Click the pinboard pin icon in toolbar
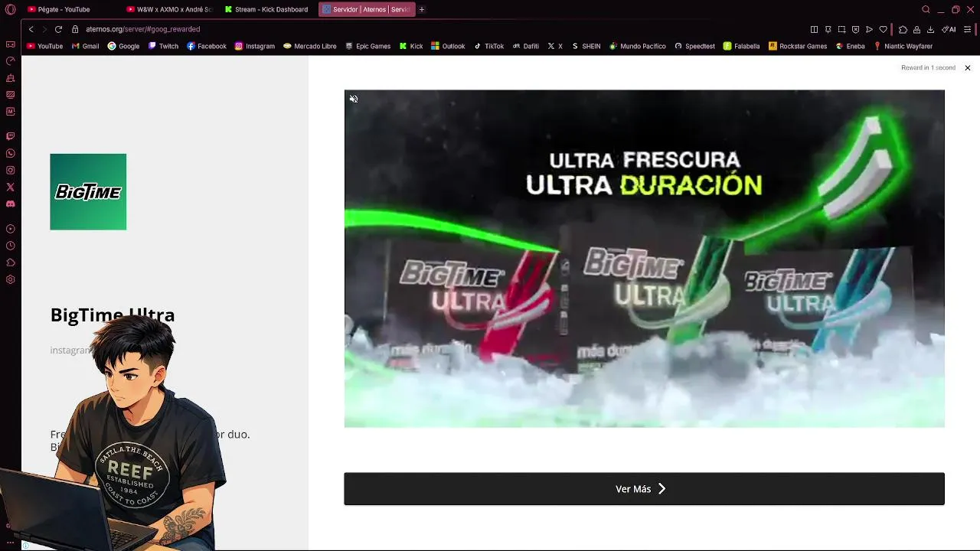 [x=828, y=29]
